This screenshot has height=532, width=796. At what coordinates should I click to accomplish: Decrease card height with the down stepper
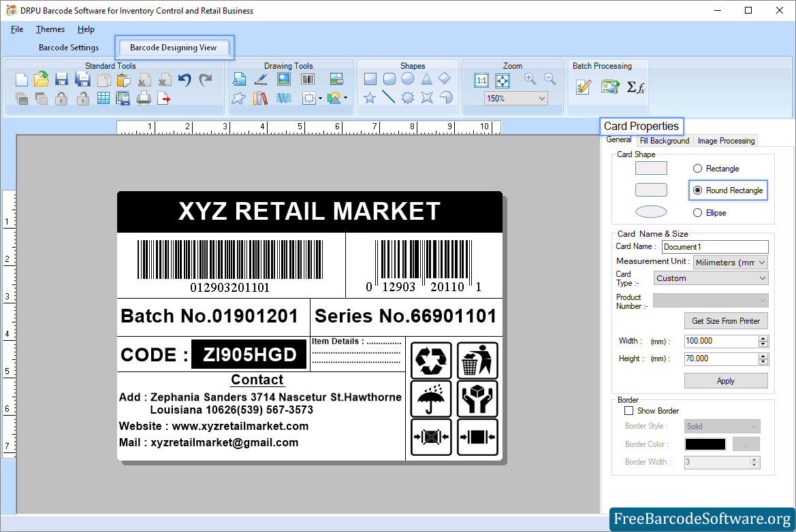click(763, 362)
